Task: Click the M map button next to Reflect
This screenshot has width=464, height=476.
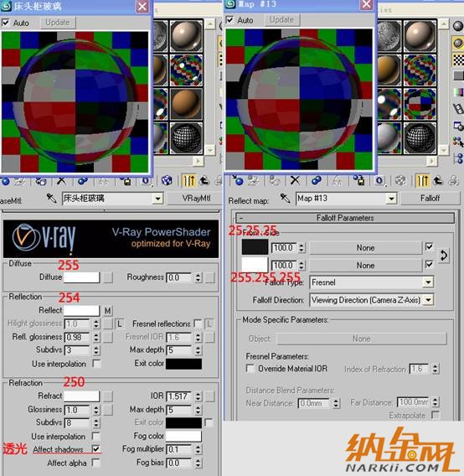Action: point(108,311)
